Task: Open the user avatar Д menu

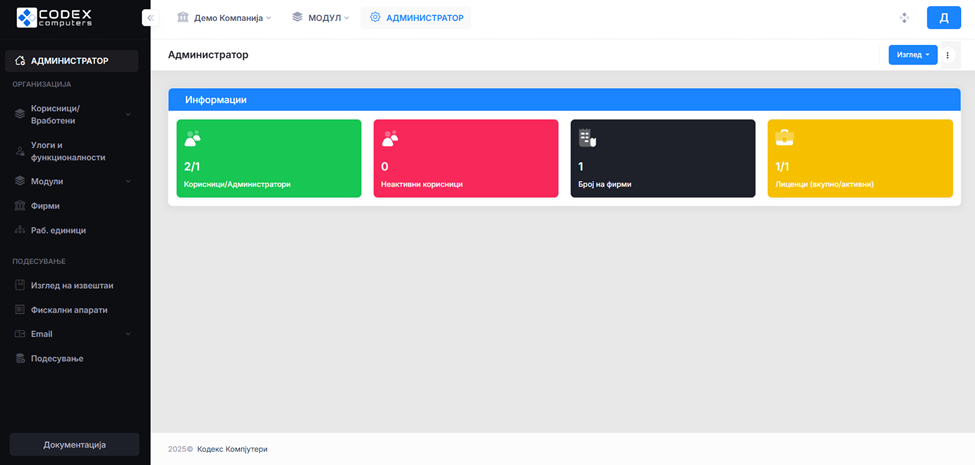Action: click(x=943, y=18)
